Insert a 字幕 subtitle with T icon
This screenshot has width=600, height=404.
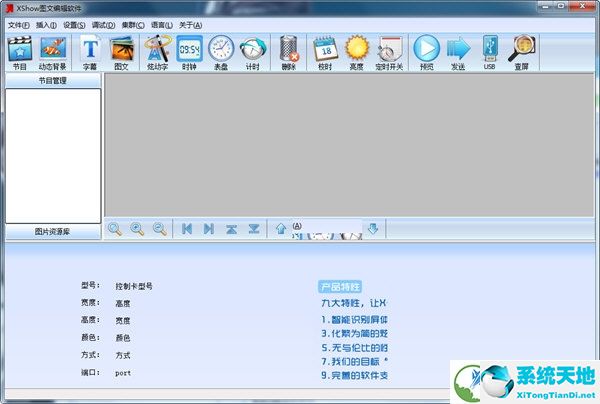(x=90, y=53)
